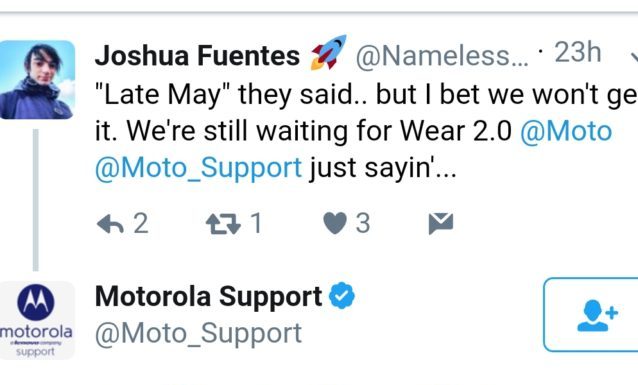The height and width of the screenshot is (385, 638).
Task: Open Motorola Support avatar logo
Action: (x=37, y=321)
